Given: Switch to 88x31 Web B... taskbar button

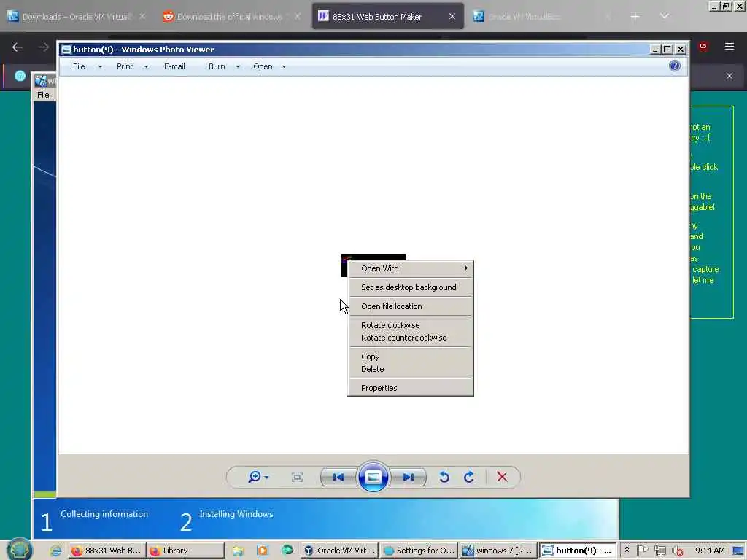Looking at the screenshot, I should 107,551.
